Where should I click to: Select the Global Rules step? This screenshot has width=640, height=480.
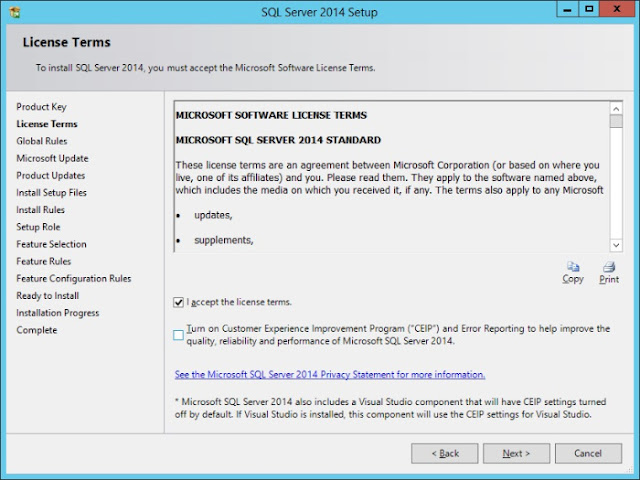point(42,141)
